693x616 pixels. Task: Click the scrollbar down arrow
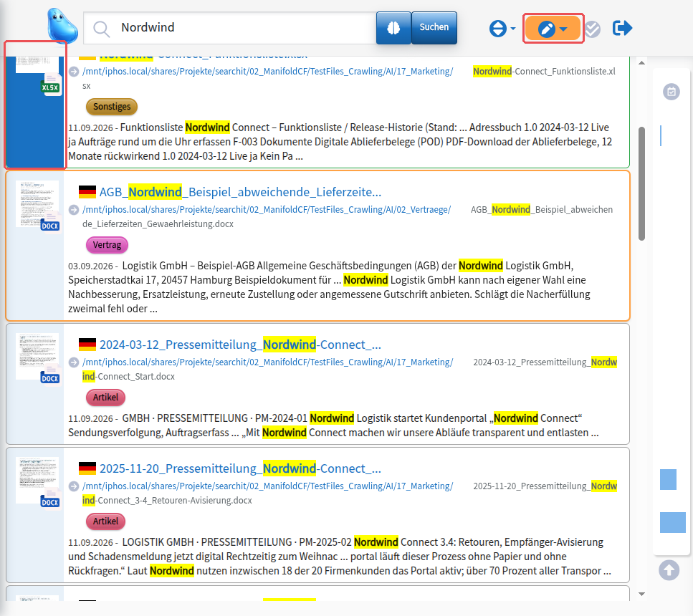(x=641, y=594)
